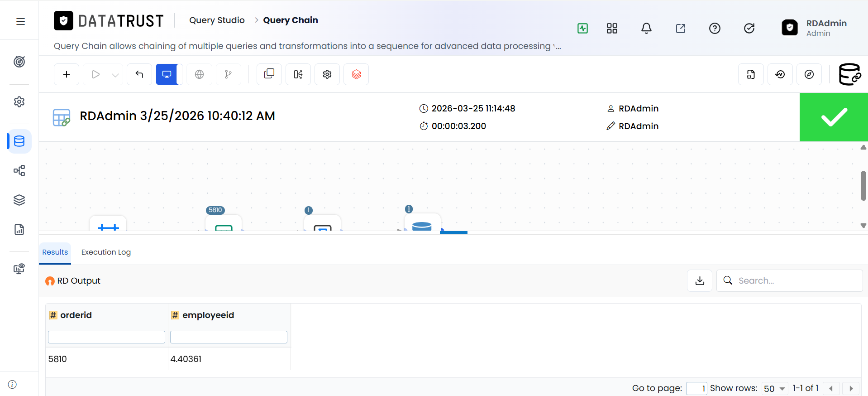Add a new item with plus button

[67, 74]
